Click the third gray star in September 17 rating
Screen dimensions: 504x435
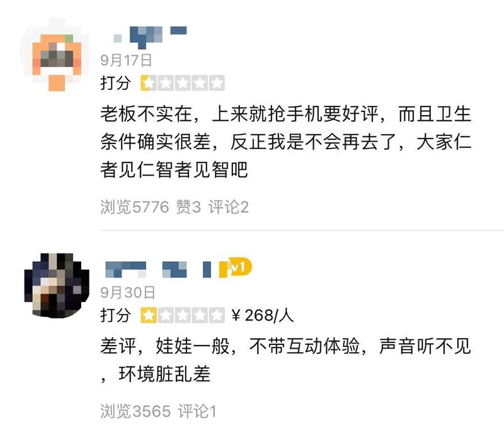[x=183, y=83]
